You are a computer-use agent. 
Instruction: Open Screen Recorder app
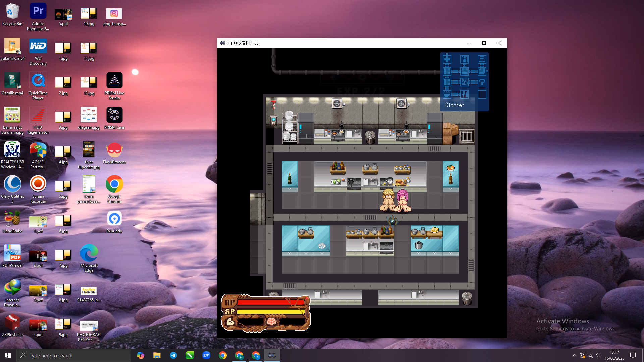click(x=38, y=190)
